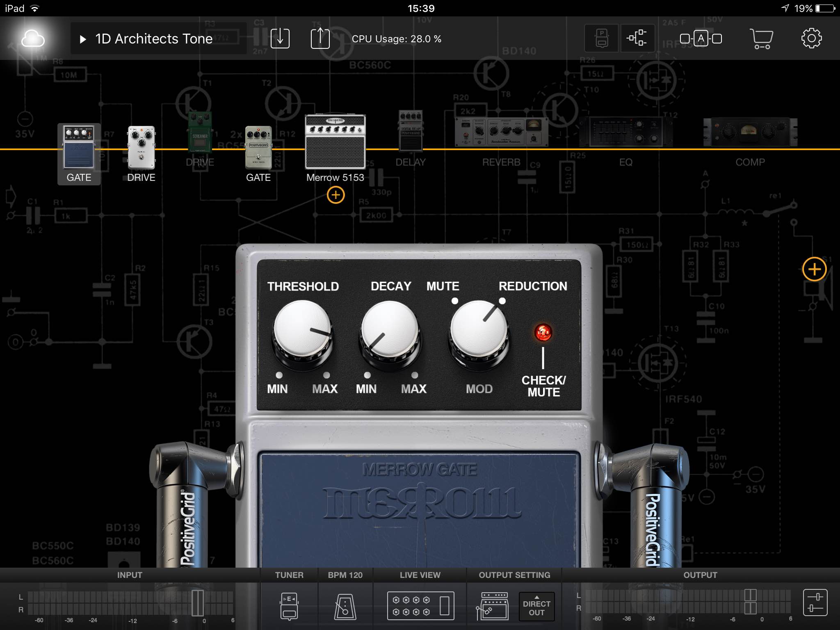Click the 15:39 clock in status bar
The image size is (840, 630).
[x=421, y=8]
